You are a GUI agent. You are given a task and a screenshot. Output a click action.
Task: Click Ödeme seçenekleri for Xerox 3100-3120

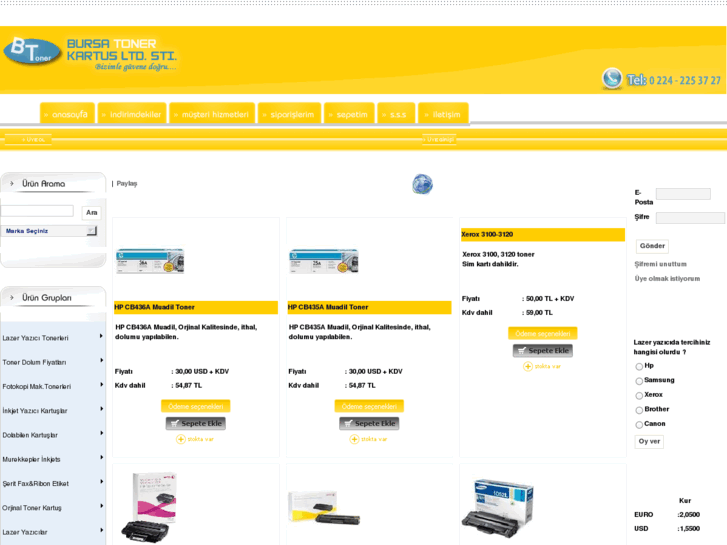(x=542, y=333)
